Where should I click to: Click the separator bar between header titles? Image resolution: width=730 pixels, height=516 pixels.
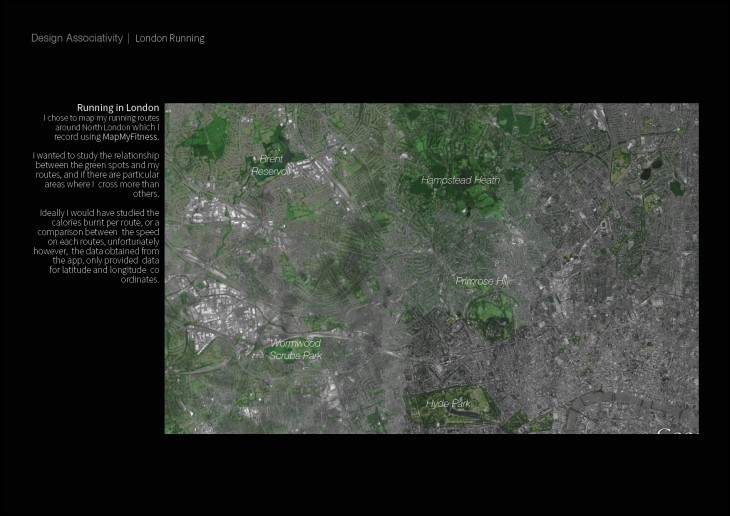coord(129,38)
